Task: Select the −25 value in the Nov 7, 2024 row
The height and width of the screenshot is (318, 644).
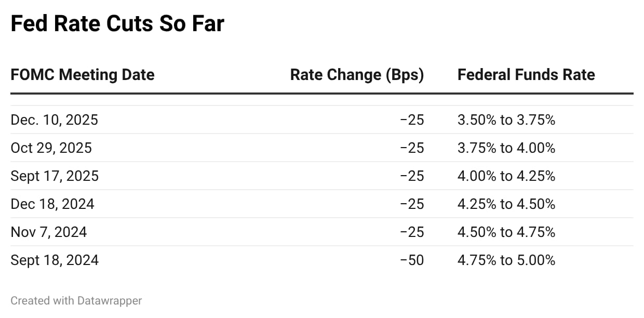Action: click(412, 232)
